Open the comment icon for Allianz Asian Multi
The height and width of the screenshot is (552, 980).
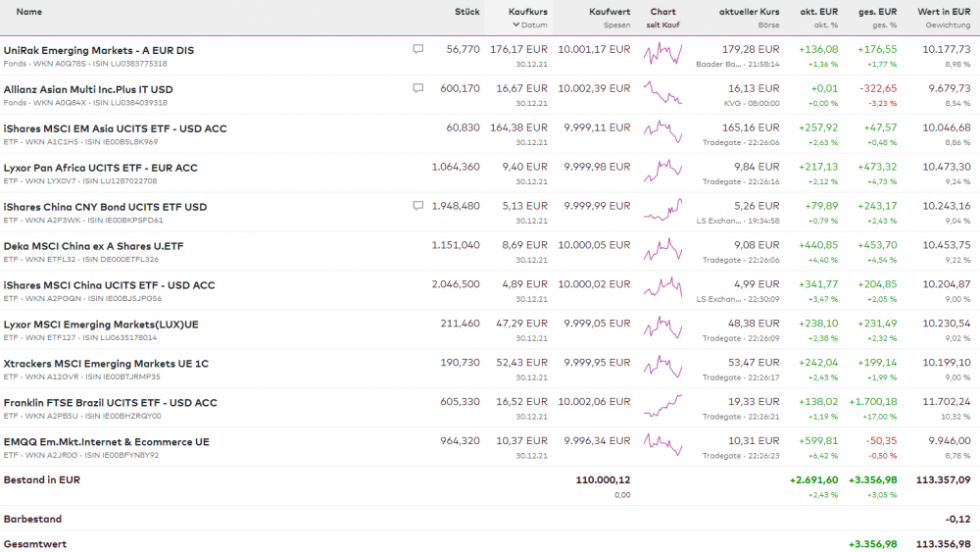[418, 88]
